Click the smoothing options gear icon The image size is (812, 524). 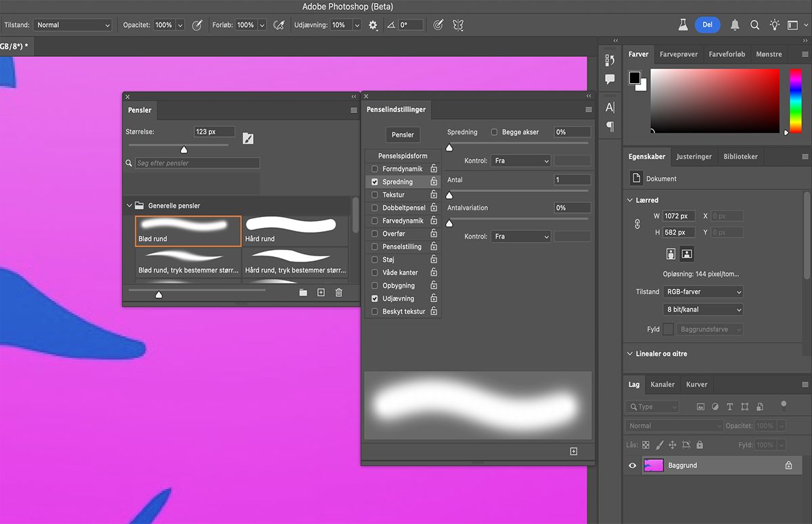(x=373, y=25)
